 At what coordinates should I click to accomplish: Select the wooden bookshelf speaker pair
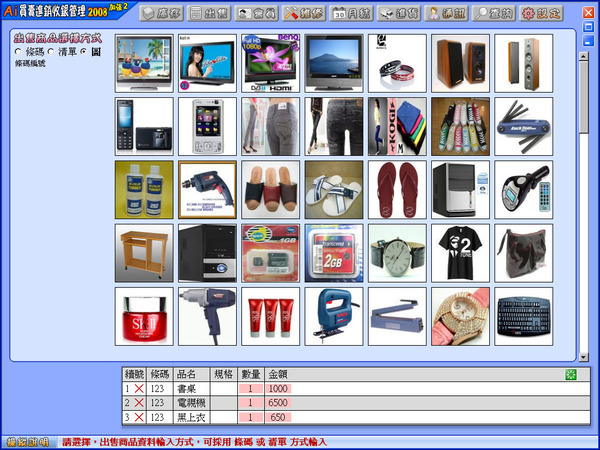coord(460,64)
